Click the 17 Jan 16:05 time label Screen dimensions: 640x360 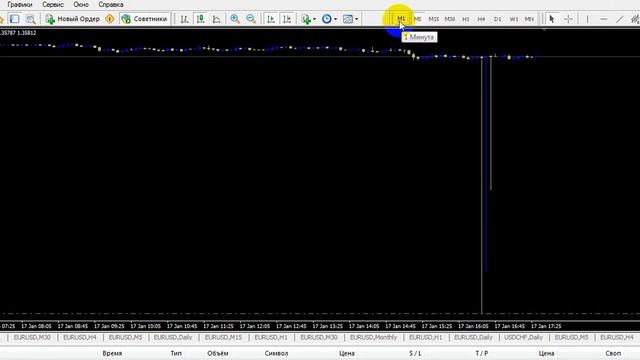[x=473, y=327]
